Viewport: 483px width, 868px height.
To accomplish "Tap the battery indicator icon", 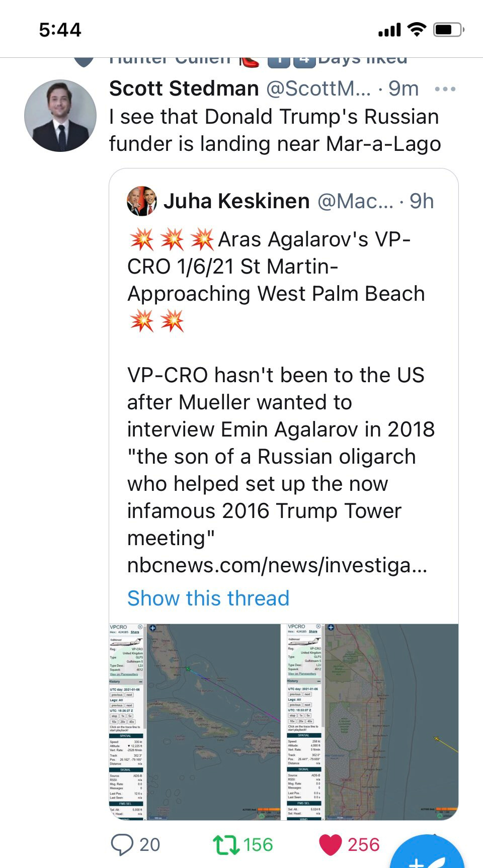I will [x=449, y=30].
